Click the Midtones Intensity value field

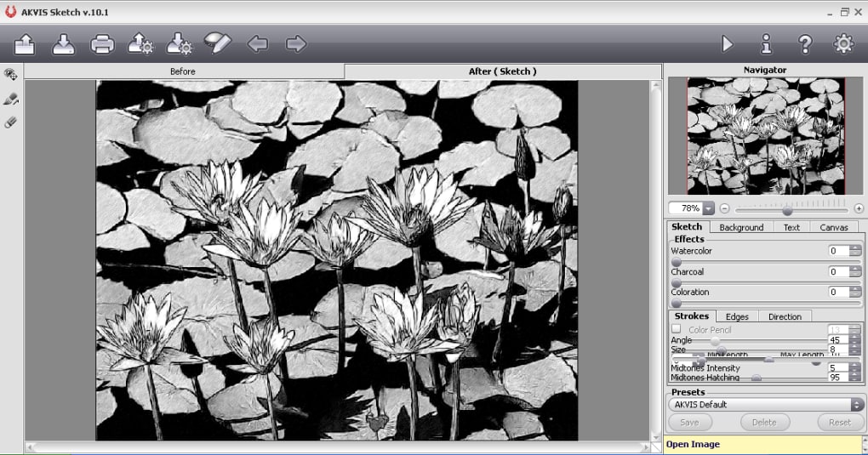point(838,367)
